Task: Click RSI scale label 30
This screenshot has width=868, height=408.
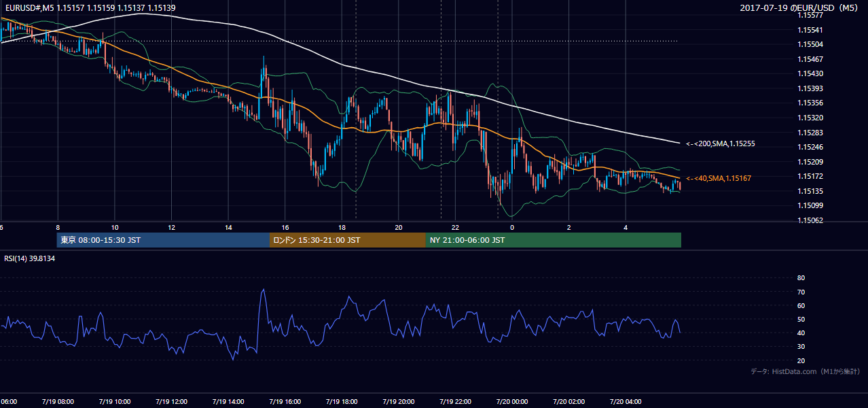Action: (801, 347)
